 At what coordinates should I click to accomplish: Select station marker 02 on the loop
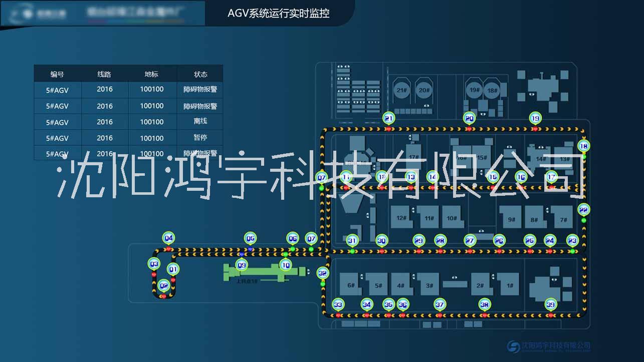[163, 286]
